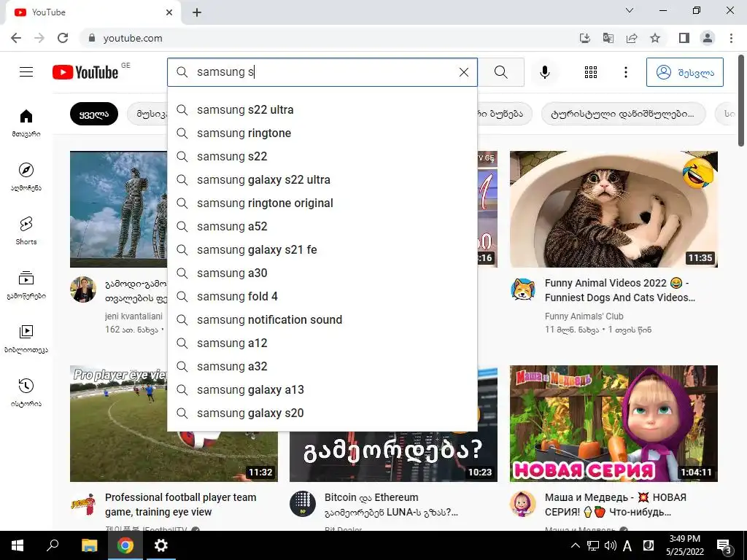Screen dimensions: 747x560
Task: Select suggestion samsung s22 ultra
Action: [322, 109]
